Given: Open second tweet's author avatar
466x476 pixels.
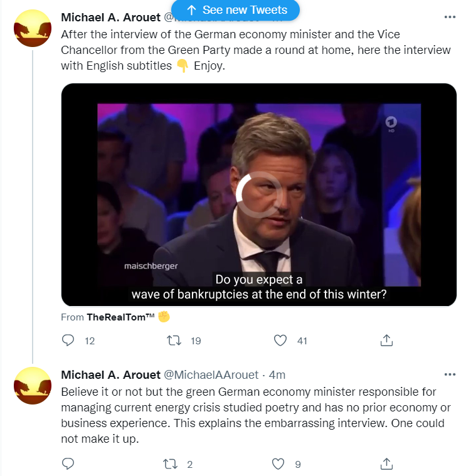Looking at the screenshot, I should (x=32, y=385).
